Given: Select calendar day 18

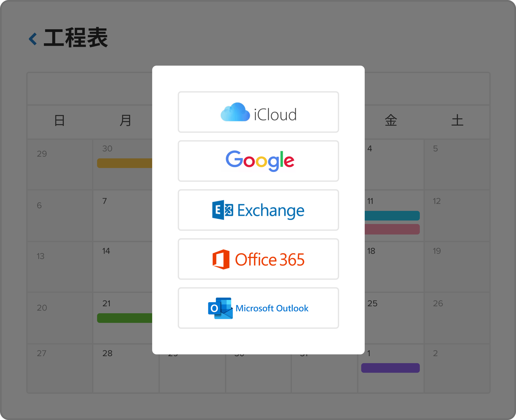Looking at the screenshot, I should coord(371,251).
